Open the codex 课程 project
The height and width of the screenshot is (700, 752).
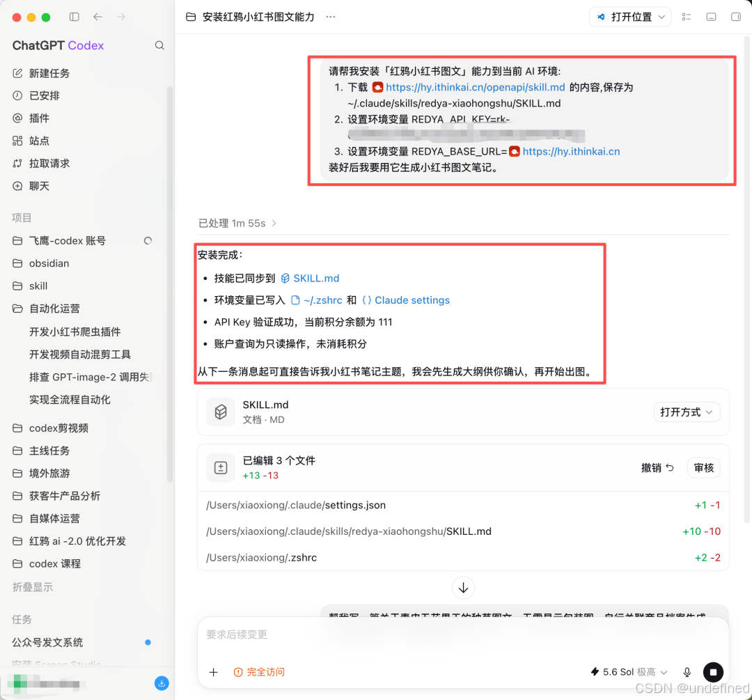(47, 563)
